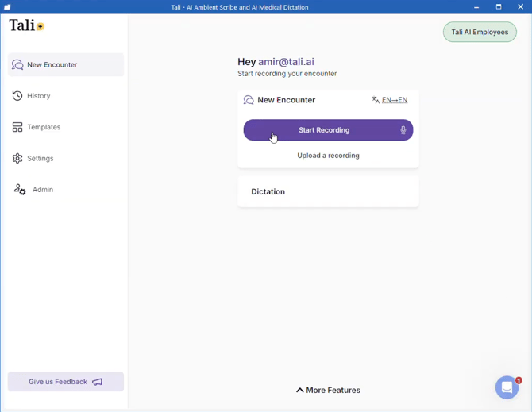This screenshot has height=412, width=532.
Task: Click the Tali logo in sidebar
Action: [26, 25]
